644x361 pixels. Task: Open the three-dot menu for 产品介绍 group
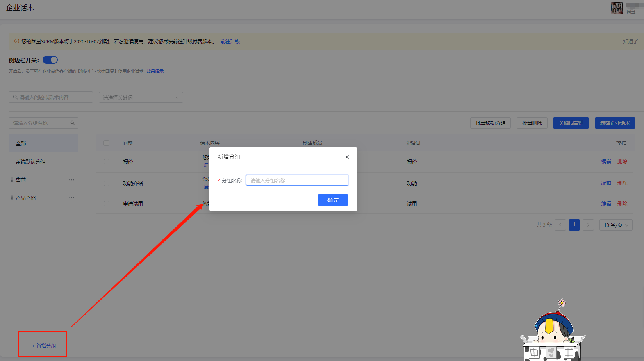click(x=71, y=198)
